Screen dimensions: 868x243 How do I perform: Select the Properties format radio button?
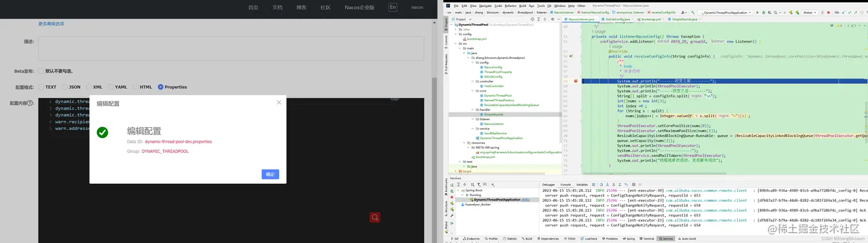161,87
